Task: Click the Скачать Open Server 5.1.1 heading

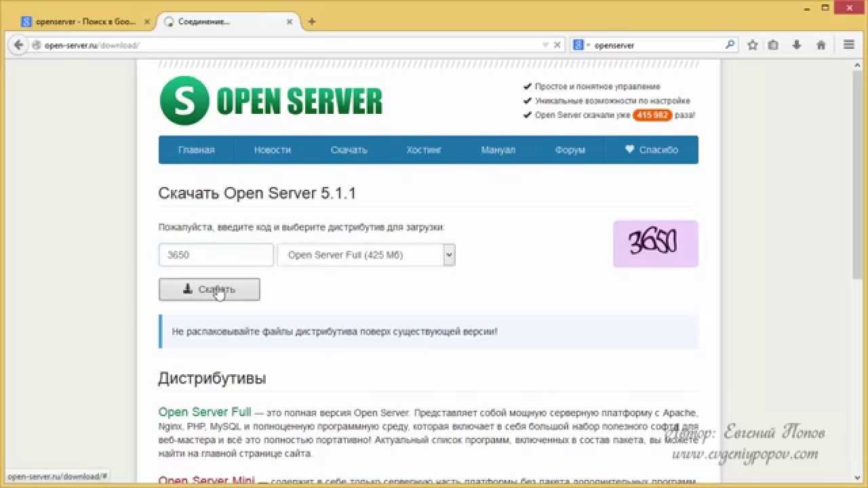Action: point(257,193)
